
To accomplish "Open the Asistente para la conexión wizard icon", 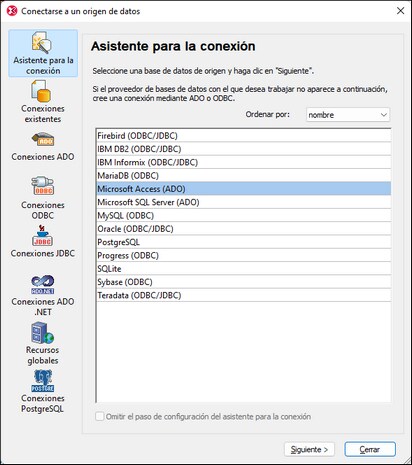I will pos(42,43).
